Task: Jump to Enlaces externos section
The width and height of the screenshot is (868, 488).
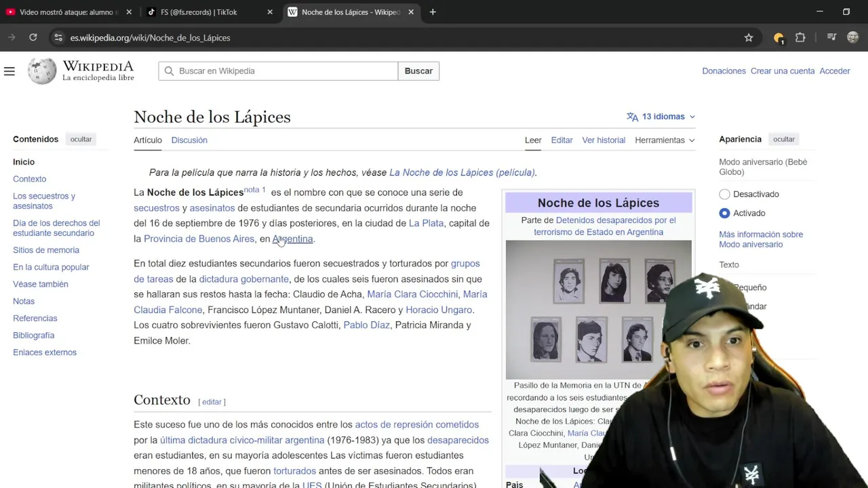Action: (45, 352)
